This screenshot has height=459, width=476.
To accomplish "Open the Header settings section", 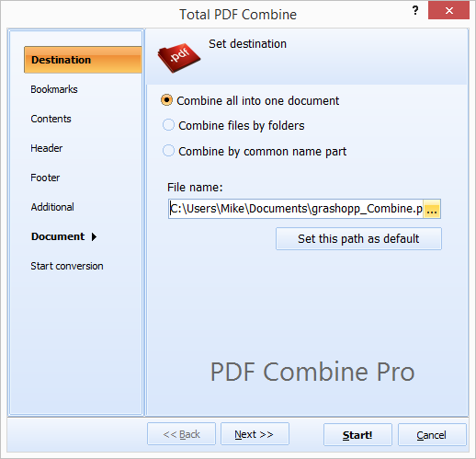I will pos(46,148).
